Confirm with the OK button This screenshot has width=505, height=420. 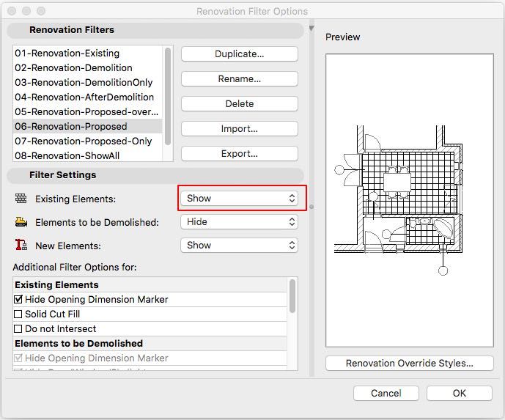460,394
